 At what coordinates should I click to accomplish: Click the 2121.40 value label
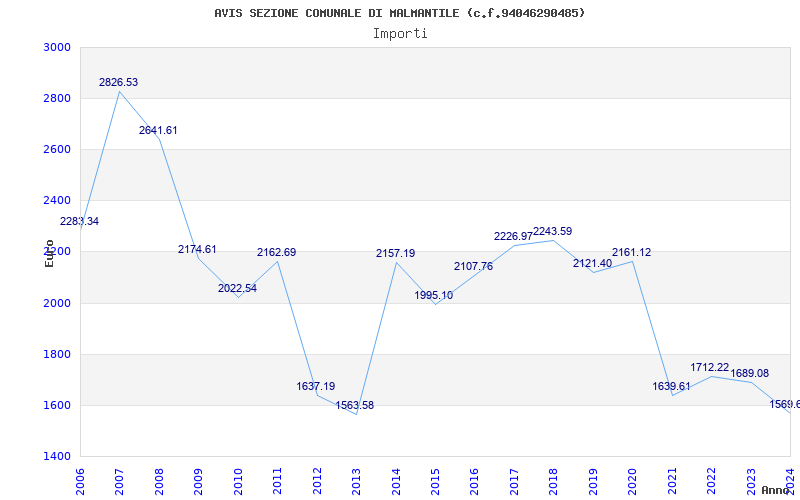click(x=592, y=263)
